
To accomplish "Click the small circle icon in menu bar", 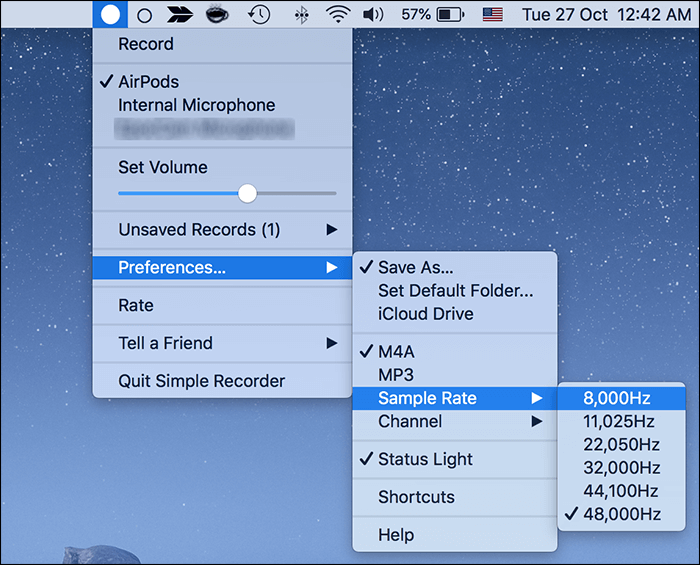I will [145, 15].
